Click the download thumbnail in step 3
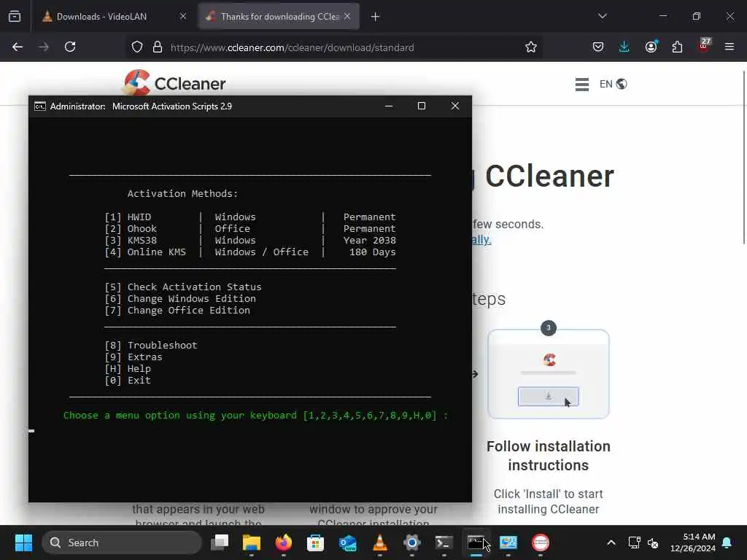This screenshot has height=560, width=747. click(x=549, y=374)
